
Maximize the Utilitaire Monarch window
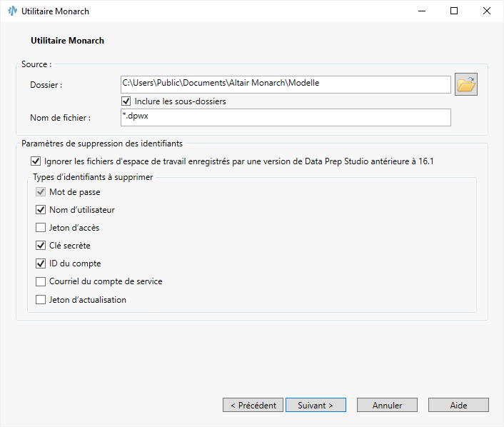[x=454, y=11]
